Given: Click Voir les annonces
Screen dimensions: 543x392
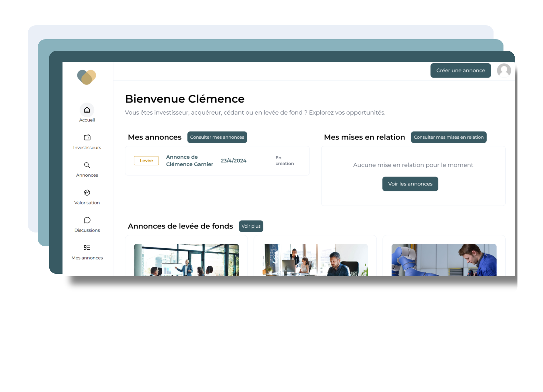Looking at the screenshot, I should click(410, 184).
